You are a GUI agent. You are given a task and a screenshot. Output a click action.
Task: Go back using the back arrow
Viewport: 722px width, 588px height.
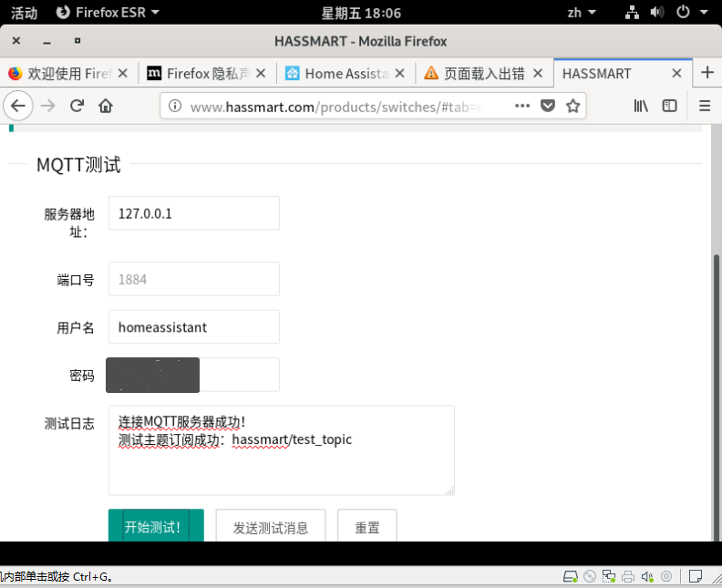tap(18, 106)
